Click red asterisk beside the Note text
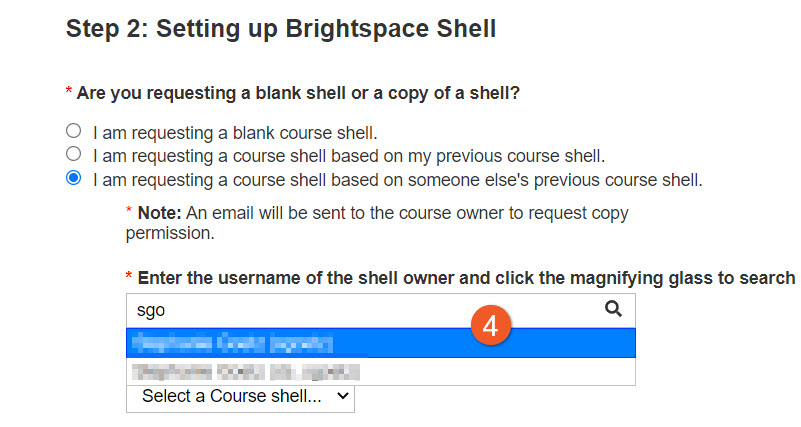Image resolution: width=801 pixels, height=427 pixels. pyautogui.click(x=129, y=210)
